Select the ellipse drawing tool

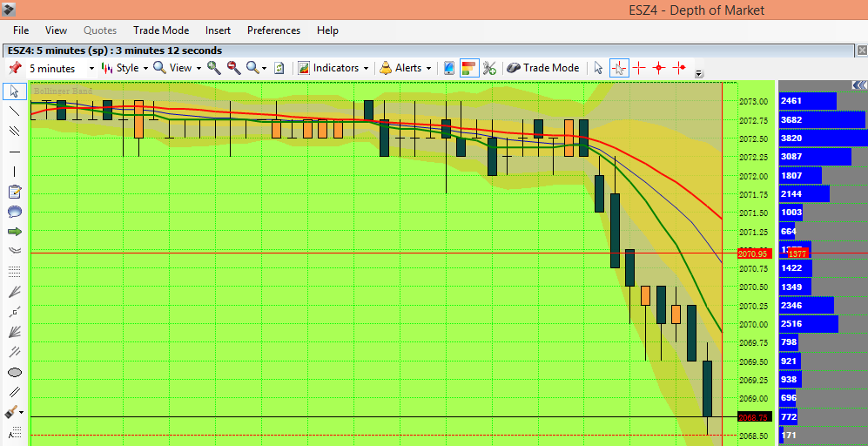point(15,372)
